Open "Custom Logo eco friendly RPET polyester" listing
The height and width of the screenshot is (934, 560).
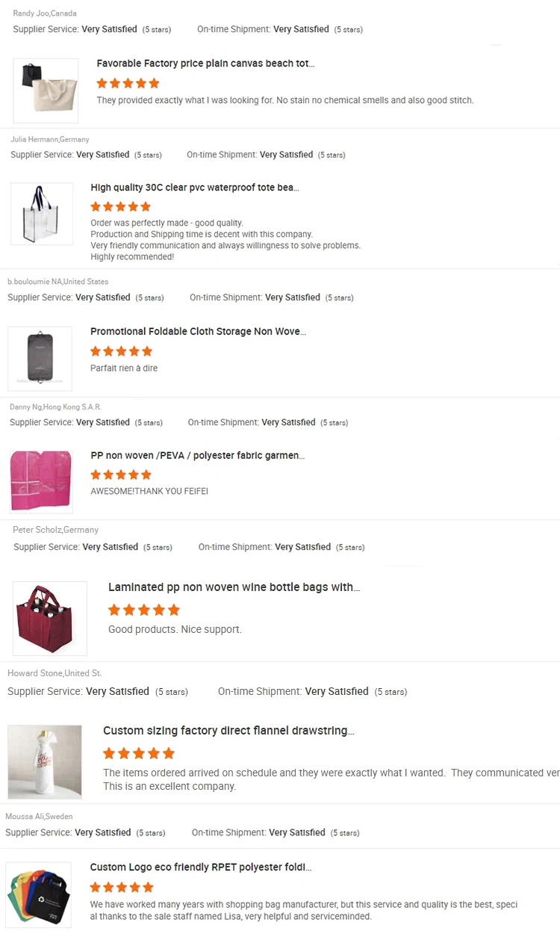[200, 867]
